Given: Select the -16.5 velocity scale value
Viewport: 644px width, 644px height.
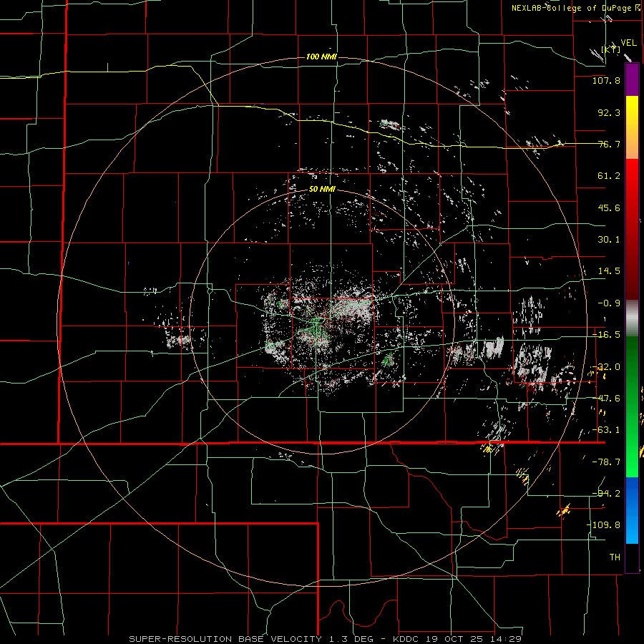Looking at the screenshot, I should click(x=606, y=335).
